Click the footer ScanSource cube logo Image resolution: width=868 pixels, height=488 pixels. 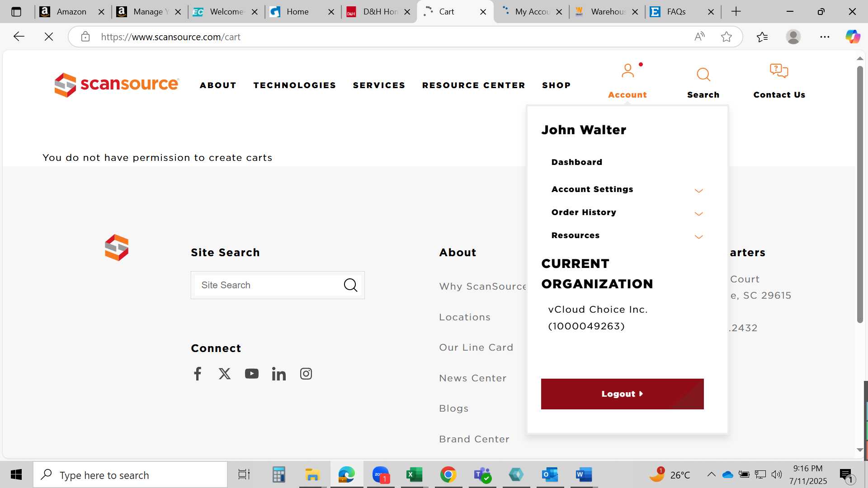click(x=117, y=248)
